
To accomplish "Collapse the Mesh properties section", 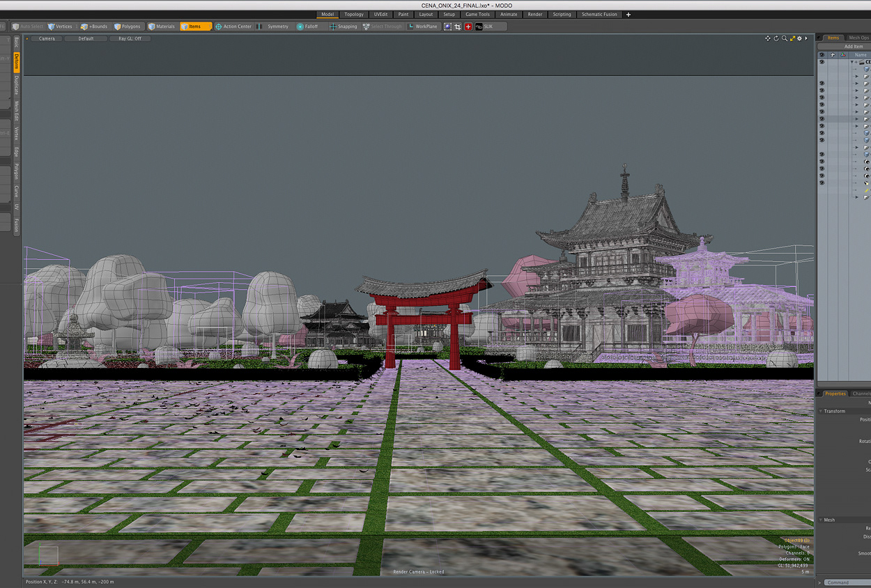I will tap(821, 520).
